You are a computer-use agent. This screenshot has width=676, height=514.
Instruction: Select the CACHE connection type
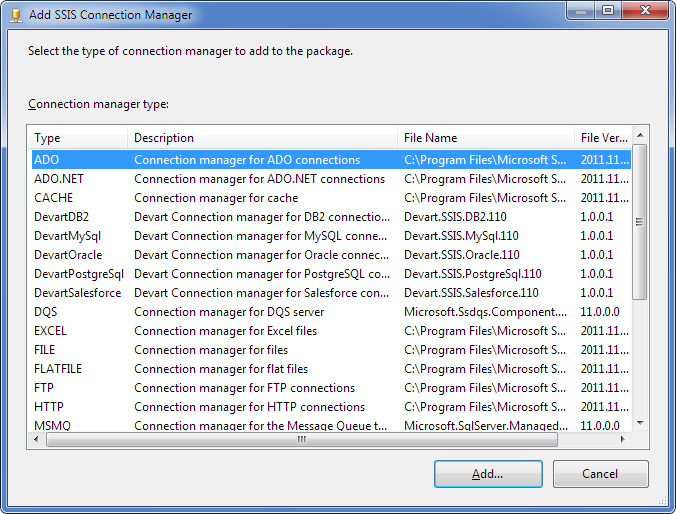pyautogui.click(x=53, y=198)
